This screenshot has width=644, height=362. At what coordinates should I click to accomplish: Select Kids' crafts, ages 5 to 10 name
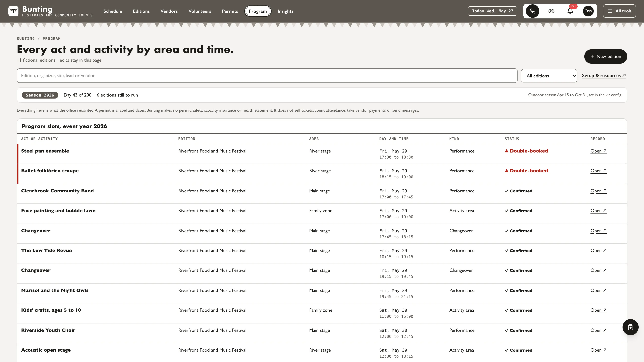click(51, 310)
